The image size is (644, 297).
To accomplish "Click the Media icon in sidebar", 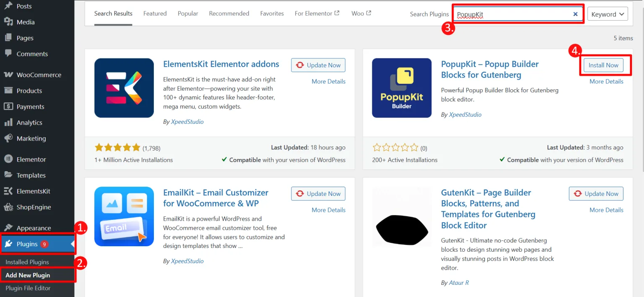I will pyautogui.click(x=8, y=22).
